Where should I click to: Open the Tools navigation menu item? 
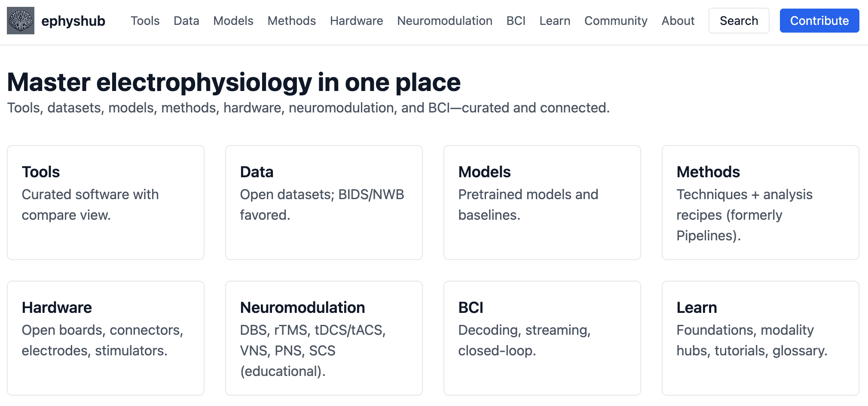click(145, 21)
